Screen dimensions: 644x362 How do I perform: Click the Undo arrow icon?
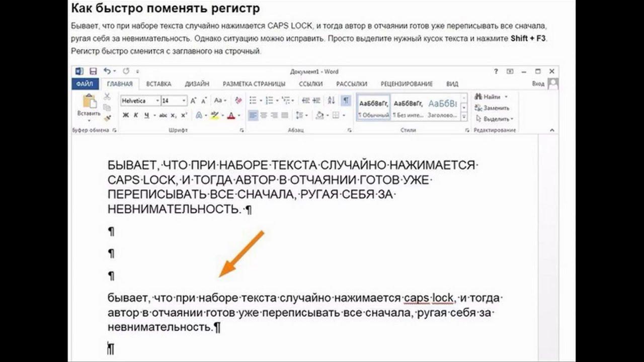107,71
